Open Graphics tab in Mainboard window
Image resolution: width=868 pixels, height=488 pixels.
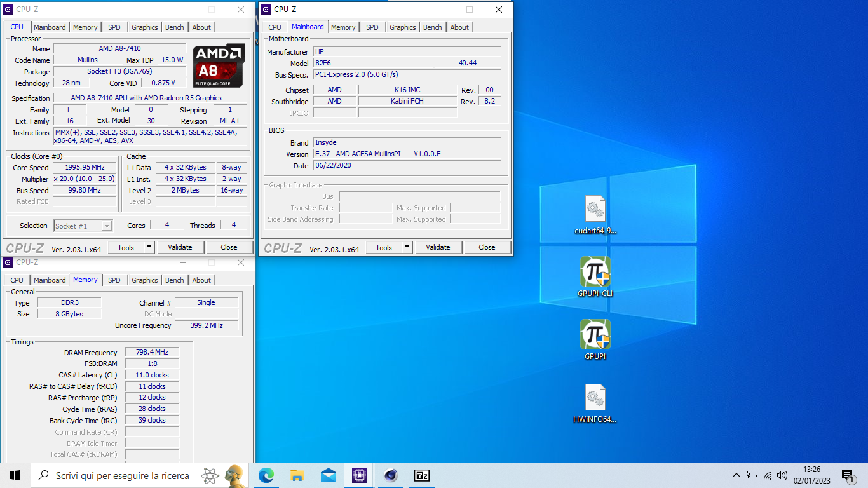(403, 27)
